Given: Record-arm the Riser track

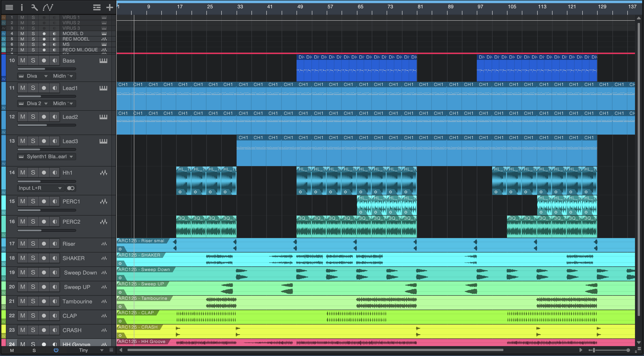Looking at the screenshot, I should coord(44,244).
